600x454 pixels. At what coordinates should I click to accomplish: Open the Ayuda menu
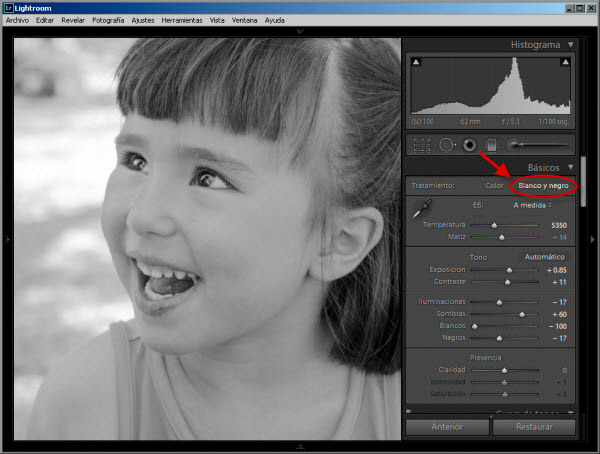coord(274,20)
